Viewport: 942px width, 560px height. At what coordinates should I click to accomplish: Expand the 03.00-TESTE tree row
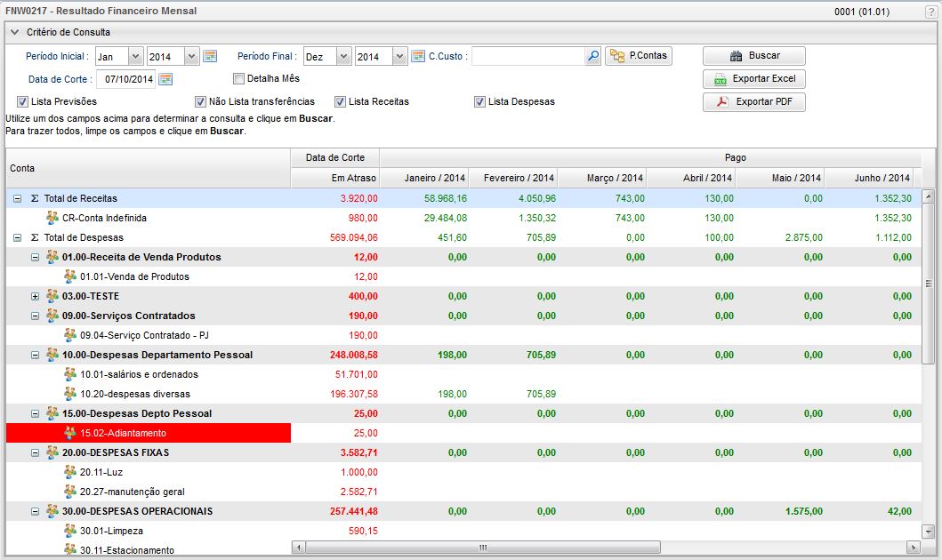[36, 296]
